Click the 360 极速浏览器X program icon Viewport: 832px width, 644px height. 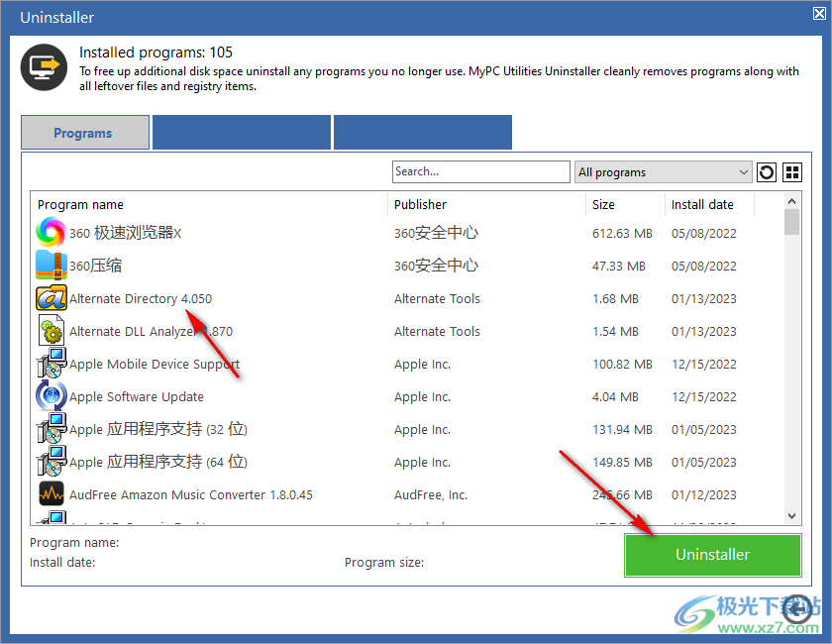point(51,232)
